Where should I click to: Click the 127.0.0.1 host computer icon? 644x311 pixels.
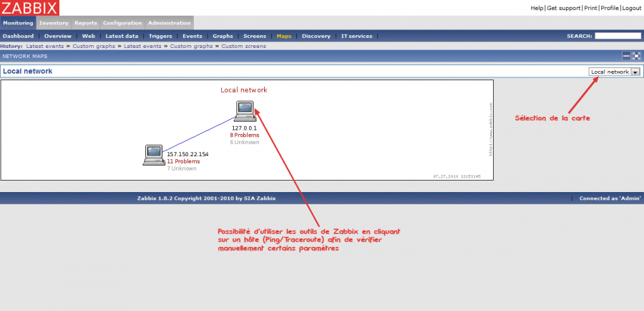[245, 111]
